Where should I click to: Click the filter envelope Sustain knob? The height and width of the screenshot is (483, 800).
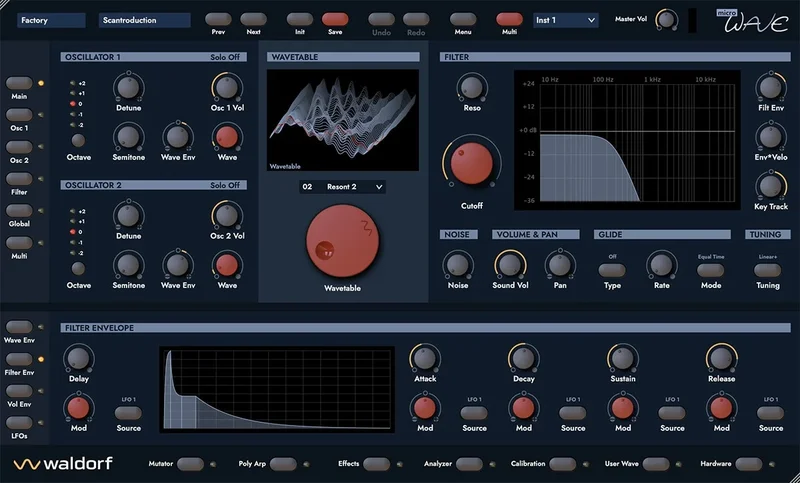(x=622, y=359)
